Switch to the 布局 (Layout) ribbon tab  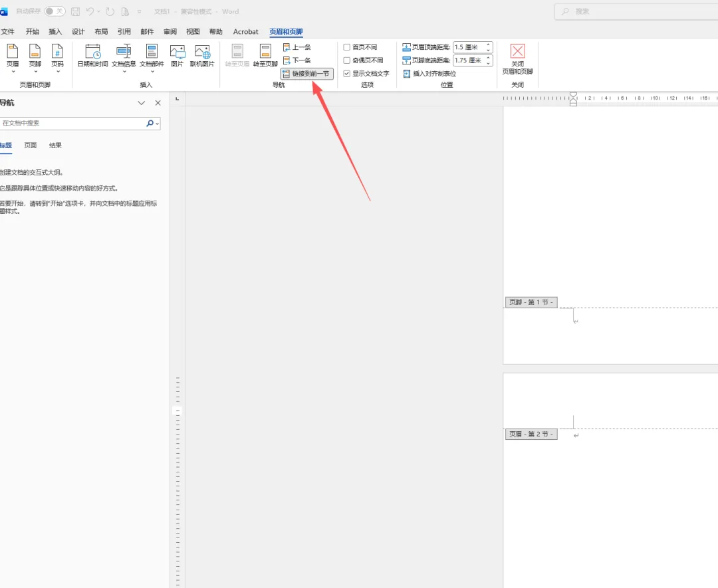pyautogui.click(x=101, y=32)
